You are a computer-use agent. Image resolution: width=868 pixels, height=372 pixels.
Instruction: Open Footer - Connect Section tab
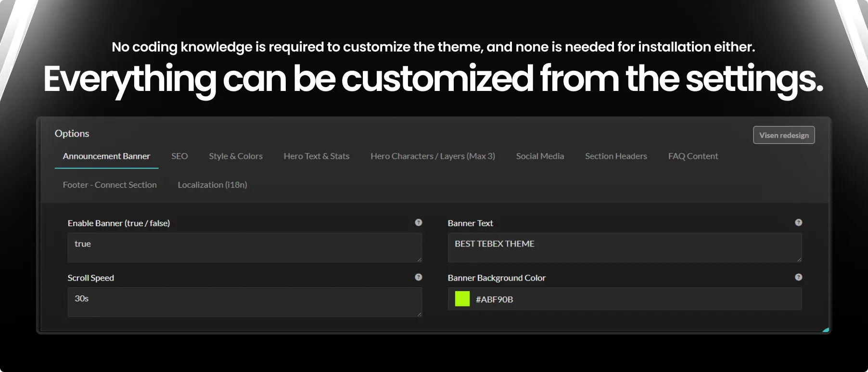(x=110, y=185)
